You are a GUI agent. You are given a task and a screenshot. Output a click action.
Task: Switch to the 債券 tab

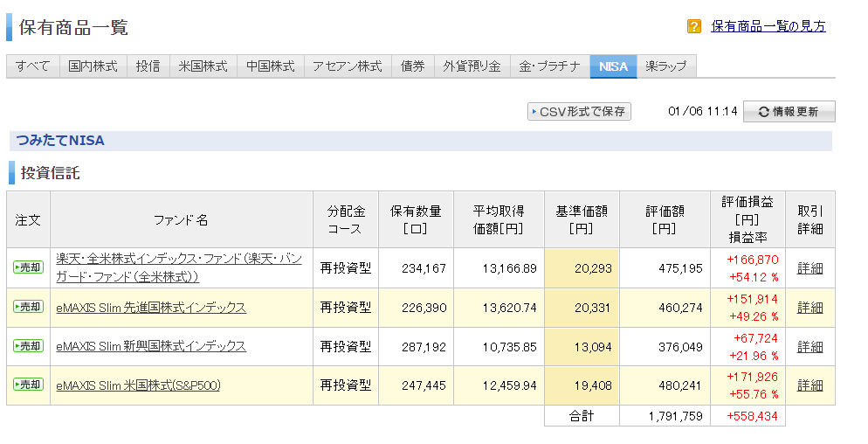[413, 66]
